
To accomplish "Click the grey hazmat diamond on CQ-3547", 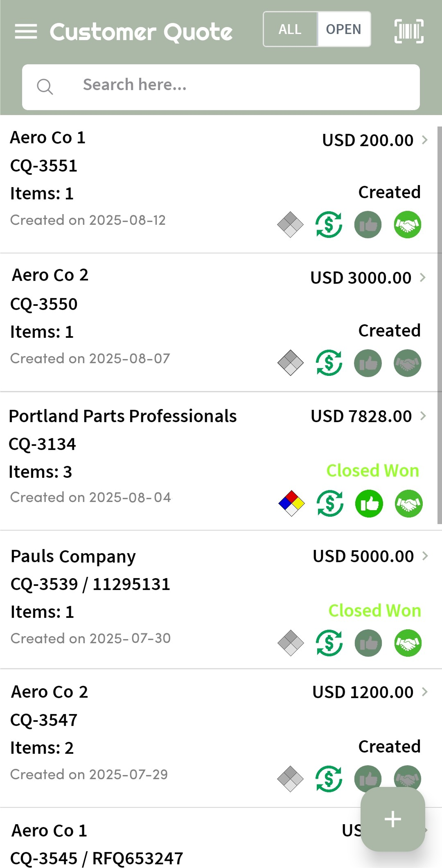I will [290, 779].
